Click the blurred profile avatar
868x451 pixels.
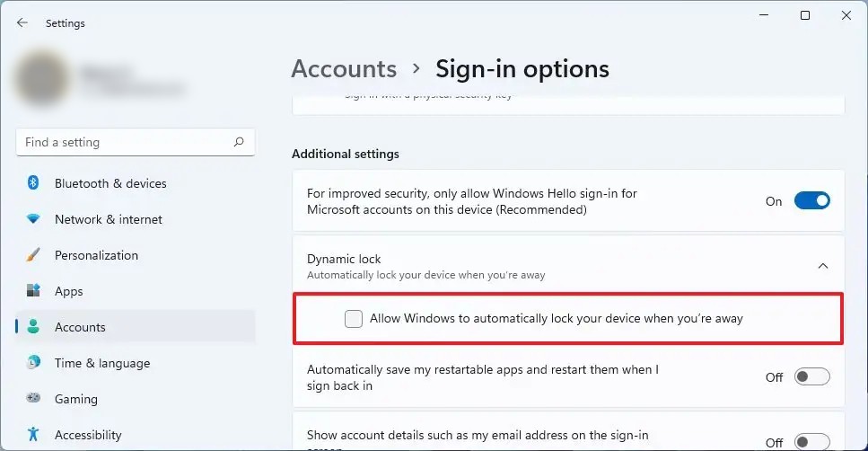coord(42,79)
